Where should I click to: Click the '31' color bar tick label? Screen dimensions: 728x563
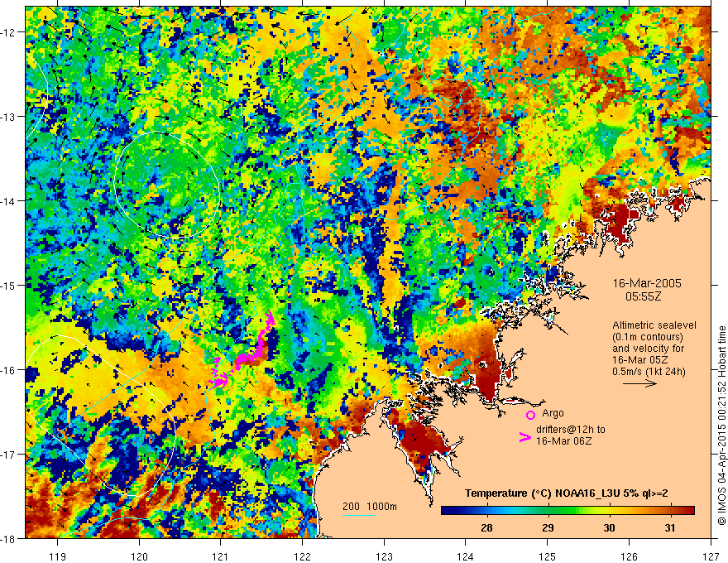point(670,527)
